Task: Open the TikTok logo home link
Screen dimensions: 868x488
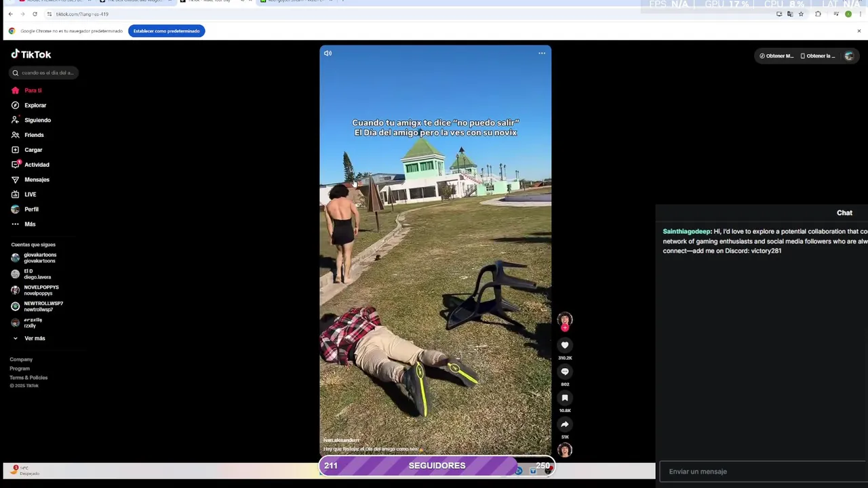Action: point(31,54)
